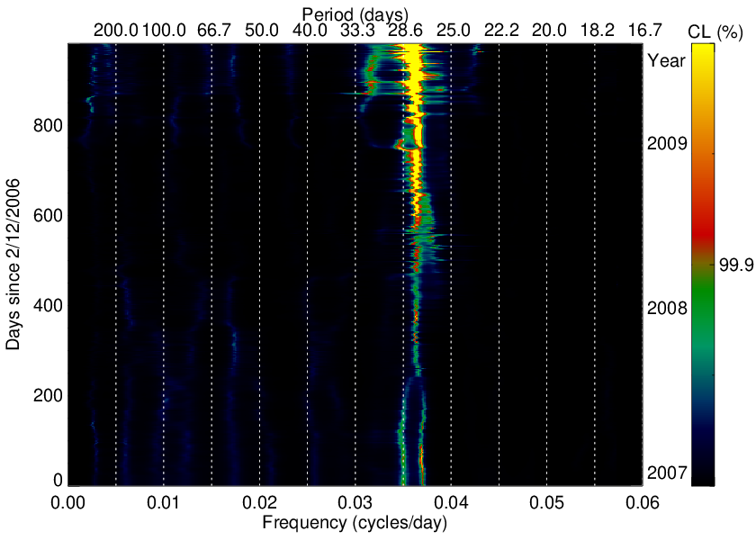Click the 16.7 period tick label
Screen dimensions: 756x540
point(644,31)
